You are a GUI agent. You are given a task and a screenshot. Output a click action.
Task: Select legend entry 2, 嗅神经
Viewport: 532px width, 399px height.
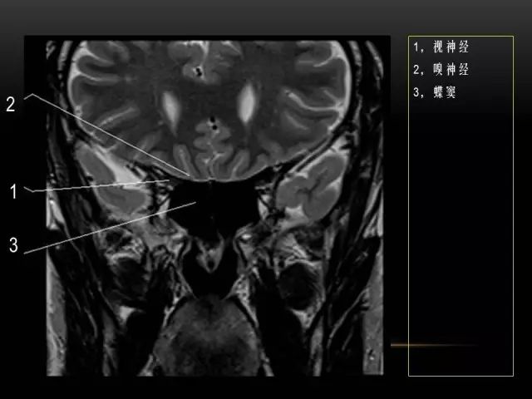(x=441, y=70)
